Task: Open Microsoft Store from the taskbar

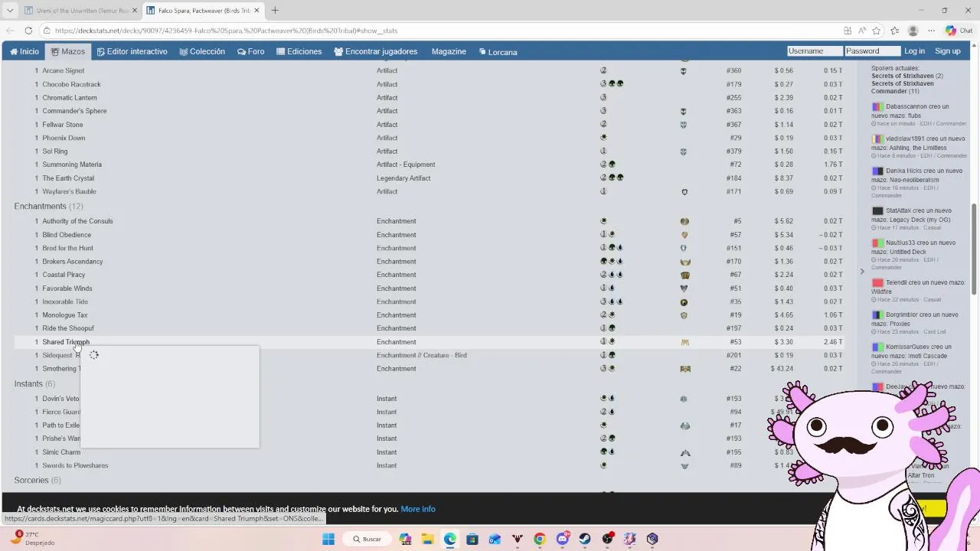Action: click(472, 539)
